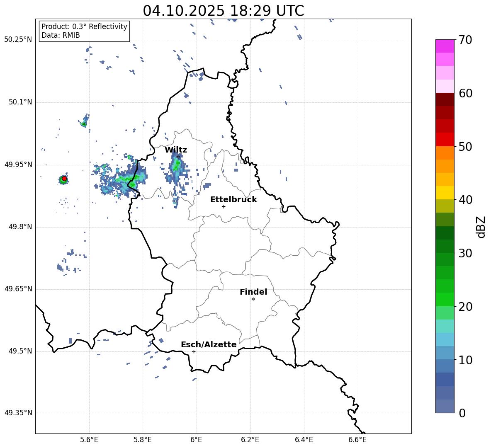Click the cross marker at Esch/Alzette
The image size is (491, 448).
point(194,351)
